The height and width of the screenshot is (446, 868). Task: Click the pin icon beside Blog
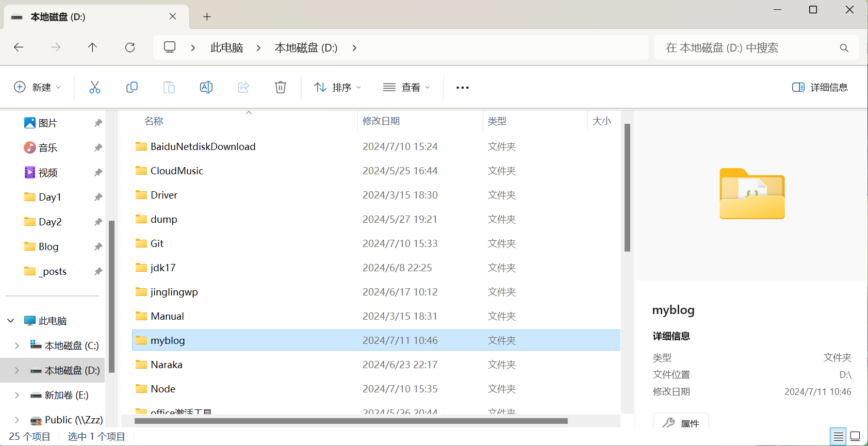coord(98,247)
